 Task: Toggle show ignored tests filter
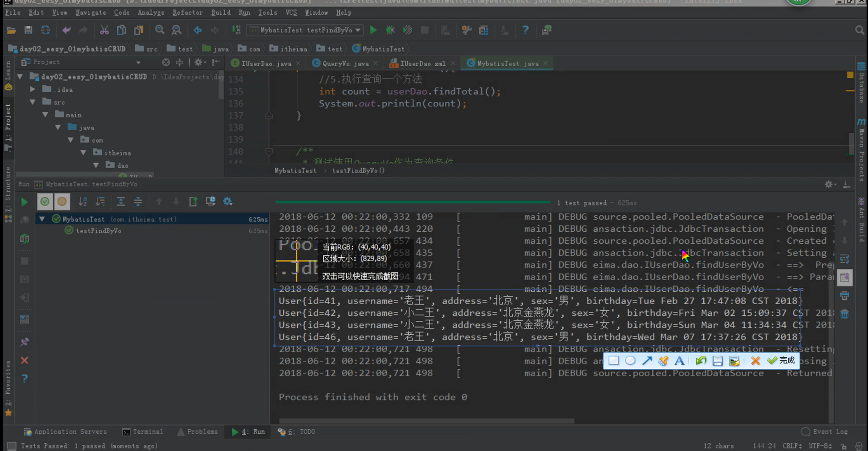62,202
